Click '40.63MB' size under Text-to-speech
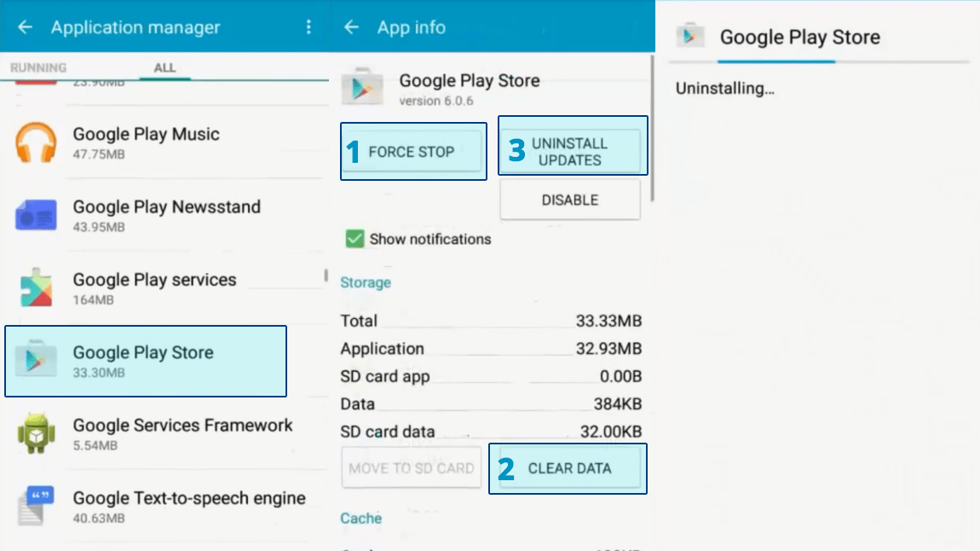 [x=99, y=518]
